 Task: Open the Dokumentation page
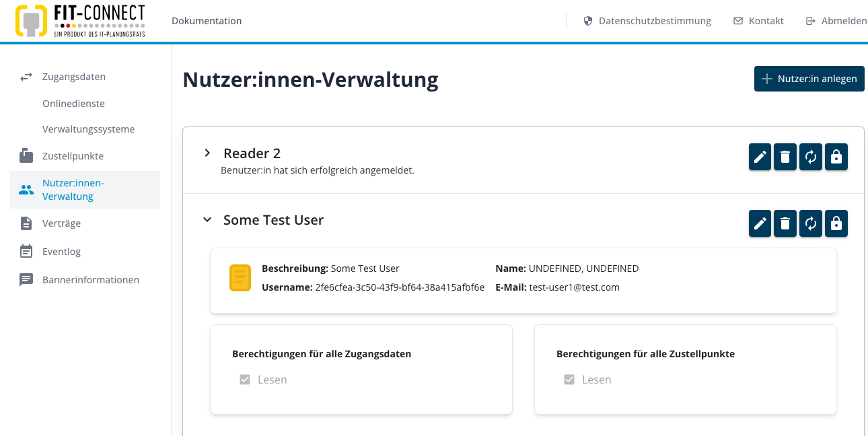tap(207, 21)
